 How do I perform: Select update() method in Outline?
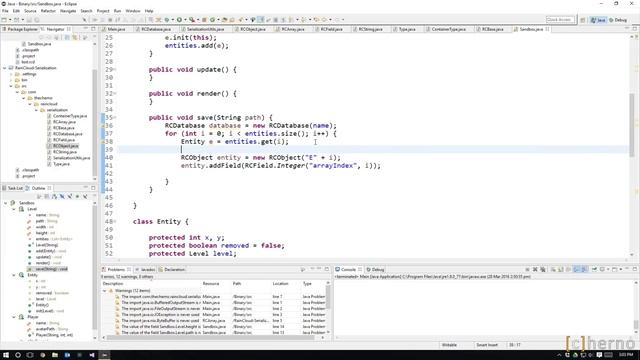(x=48, y=257)
